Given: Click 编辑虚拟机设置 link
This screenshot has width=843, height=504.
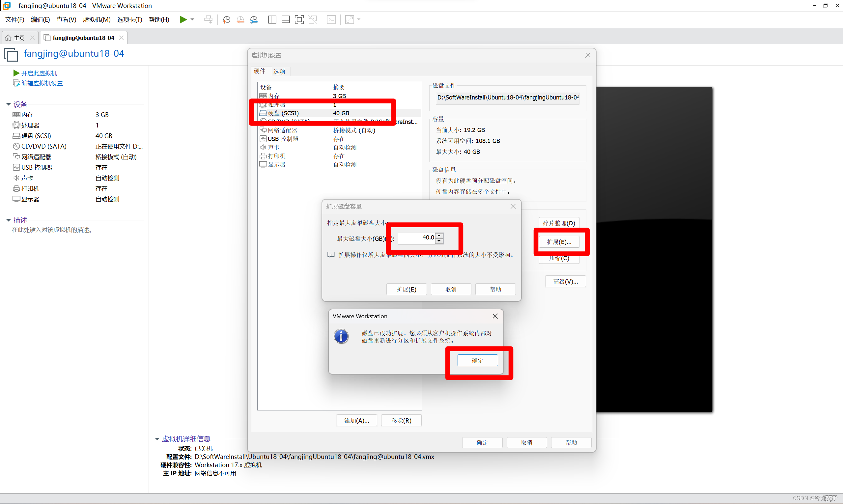Looking at the screenshot, I should pos(42,83).
